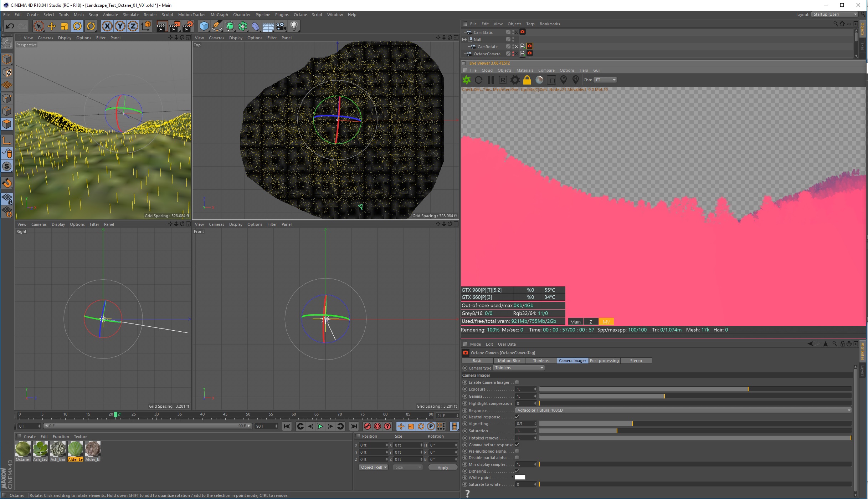Open the Camera type Thinlens dropdown
Viewport: 868px width, 499px height.
519,368
